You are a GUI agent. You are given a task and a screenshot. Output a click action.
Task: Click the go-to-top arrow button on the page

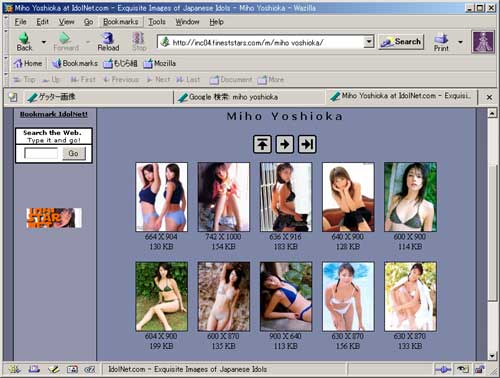click(262, 144)
